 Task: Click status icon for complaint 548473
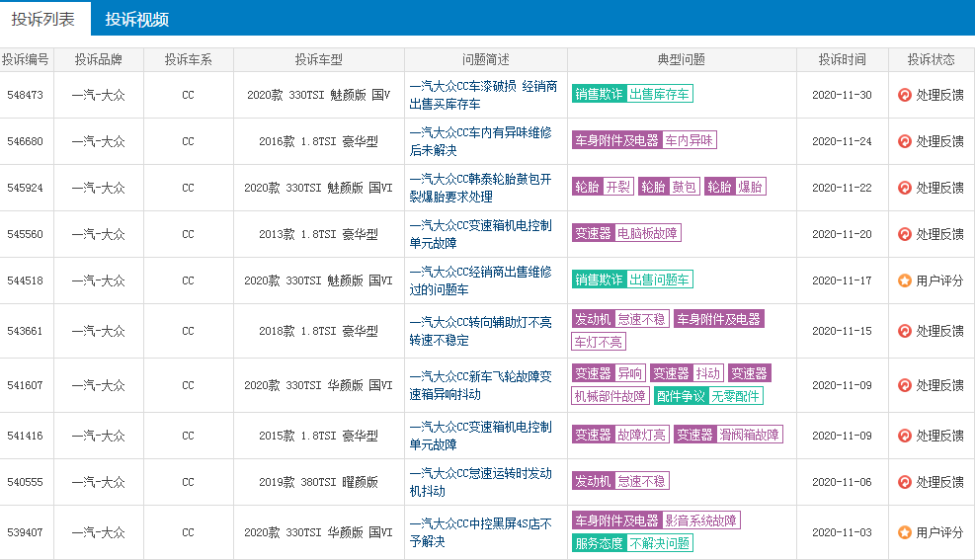click(904, 95)
